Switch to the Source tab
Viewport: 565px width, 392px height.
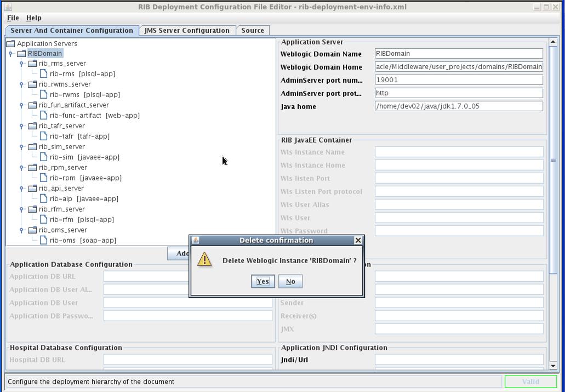253,31
